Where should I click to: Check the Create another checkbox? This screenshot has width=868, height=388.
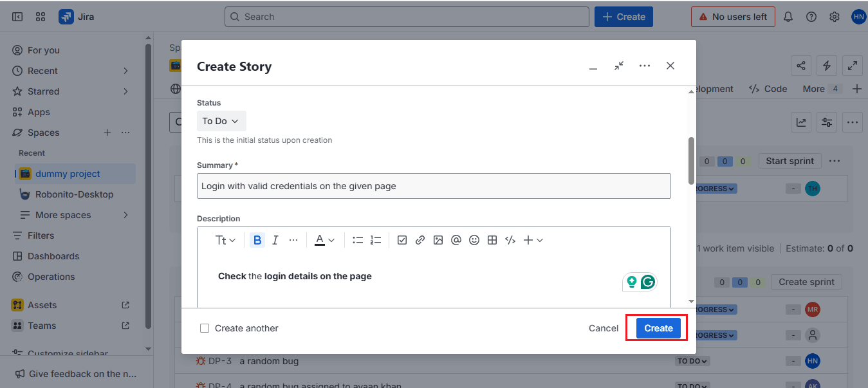(x=205, y=328)
